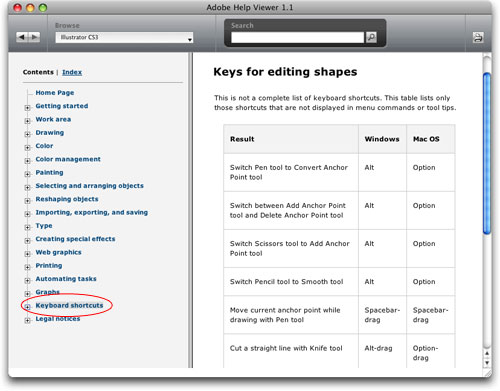Expand the Printing section

coord(27,267)
